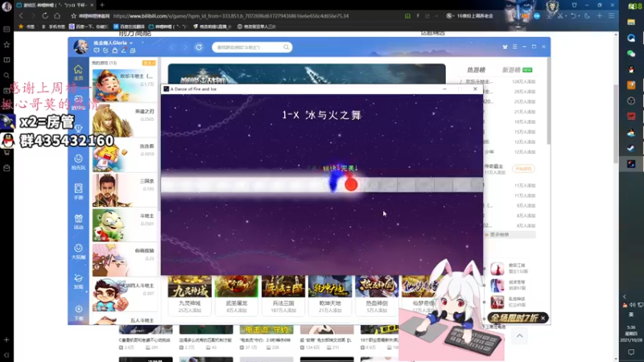
Task: Open 三国杀 in my games list
Action: (125, 190)
